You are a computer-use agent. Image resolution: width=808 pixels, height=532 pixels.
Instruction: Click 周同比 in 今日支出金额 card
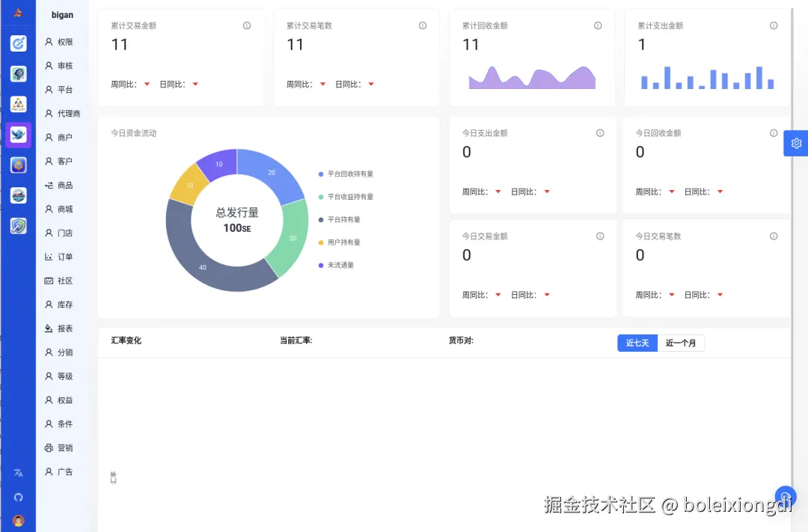(x=474, y=192)
